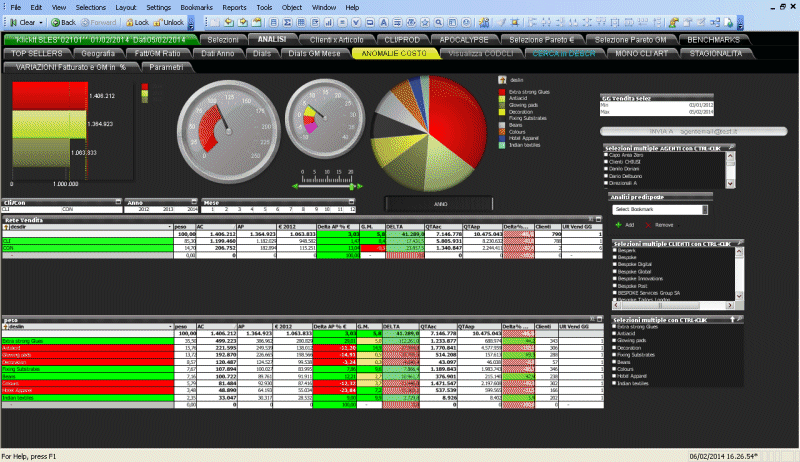Create a bar chart object icon
The height and width of the screenshot is (462, 800).
(329, 22)
